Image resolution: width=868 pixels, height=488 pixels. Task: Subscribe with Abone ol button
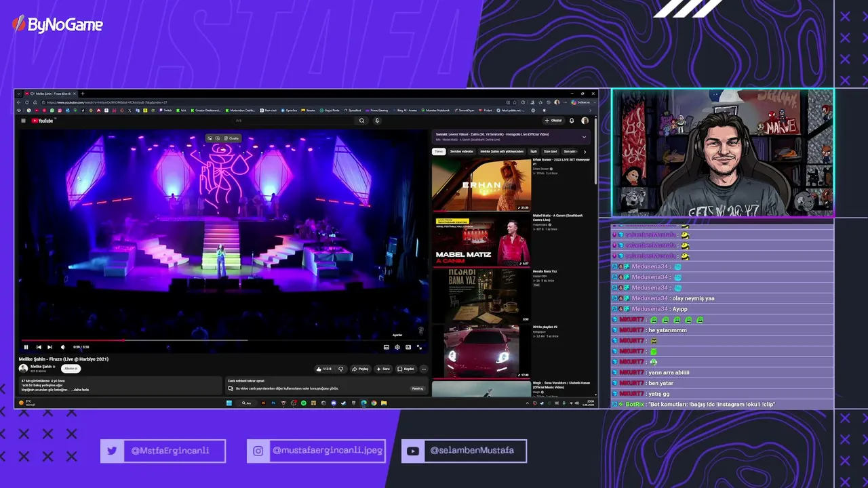coord(71,369)
